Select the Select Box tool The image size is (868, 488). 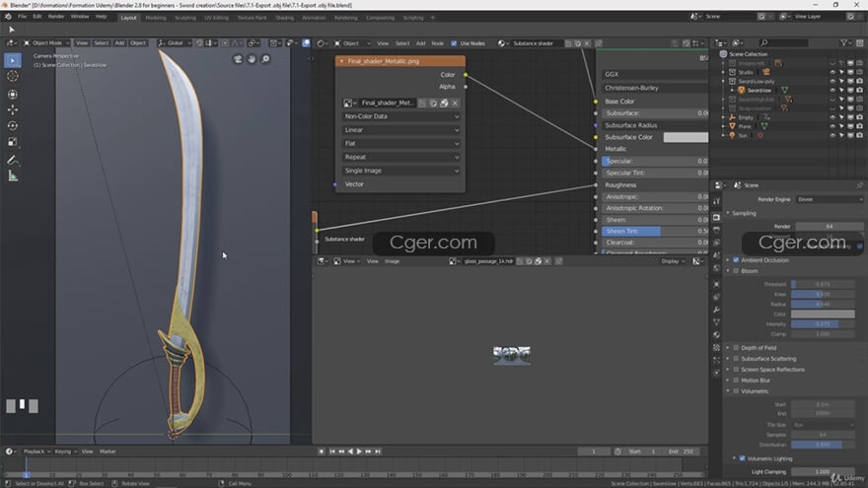(12, 60)
